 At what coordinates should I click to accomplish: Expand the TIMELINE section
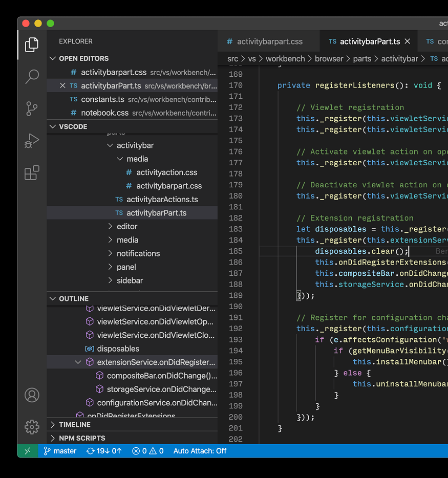tap(75, 425)
